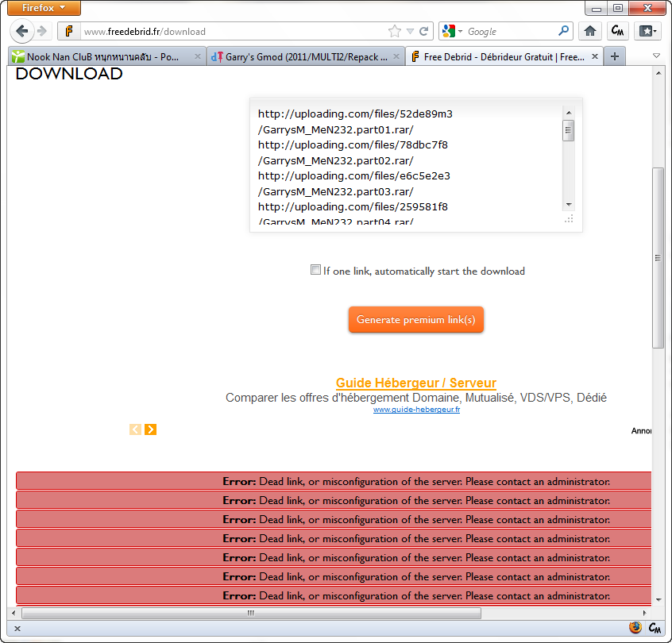Click the DOWNLOAD page heading
Image resolution: width=672 pixels, height=643 pixels.
[x=69, y=74]
